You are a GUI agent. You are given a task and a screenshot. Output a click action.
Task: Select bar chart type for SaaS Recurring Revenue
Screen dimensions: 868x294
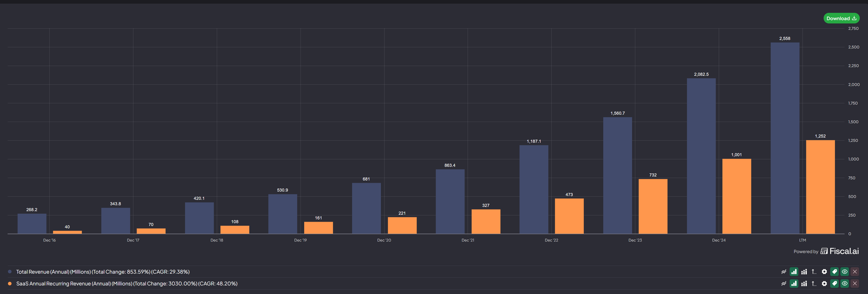[x=794, y=284]
